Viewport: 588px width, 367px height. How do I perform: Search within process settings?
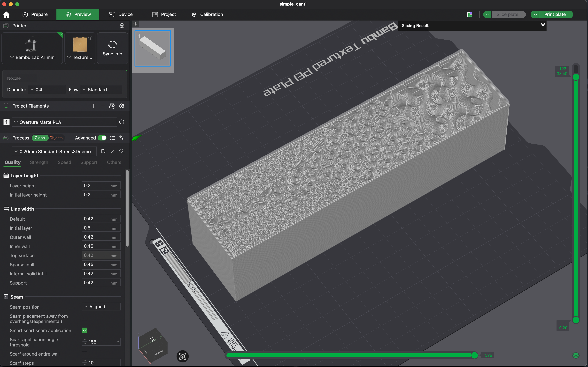click(x=122, y=151)
